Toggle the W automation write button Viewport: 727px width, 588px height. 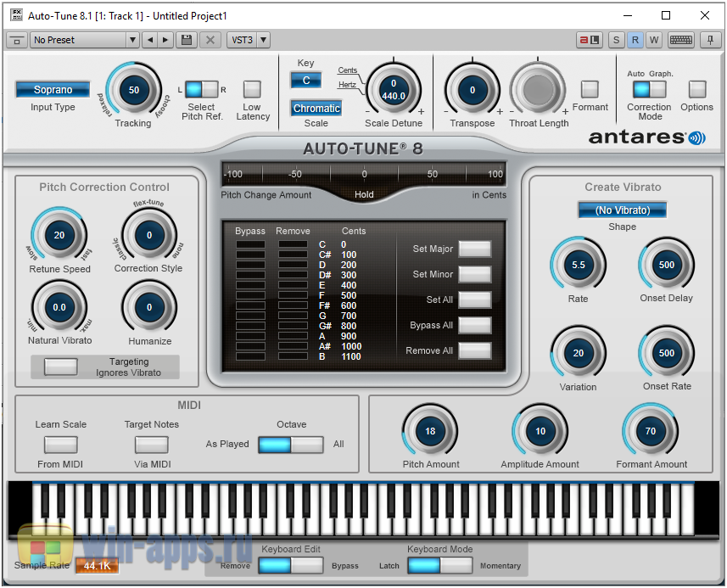[x=654, y=41]
